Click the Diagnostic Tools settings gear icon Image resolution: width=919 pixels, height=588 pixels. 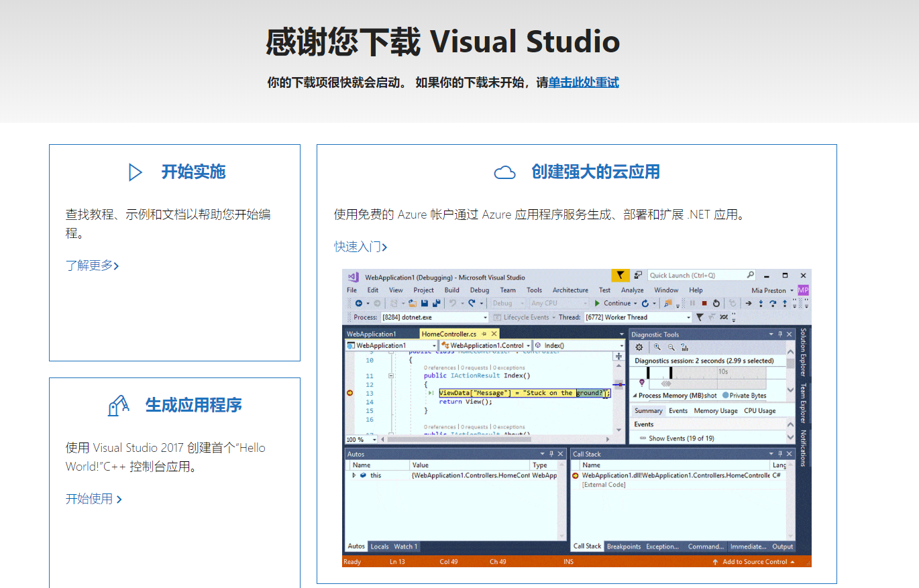pyautogui.click(x=639, y=347)
